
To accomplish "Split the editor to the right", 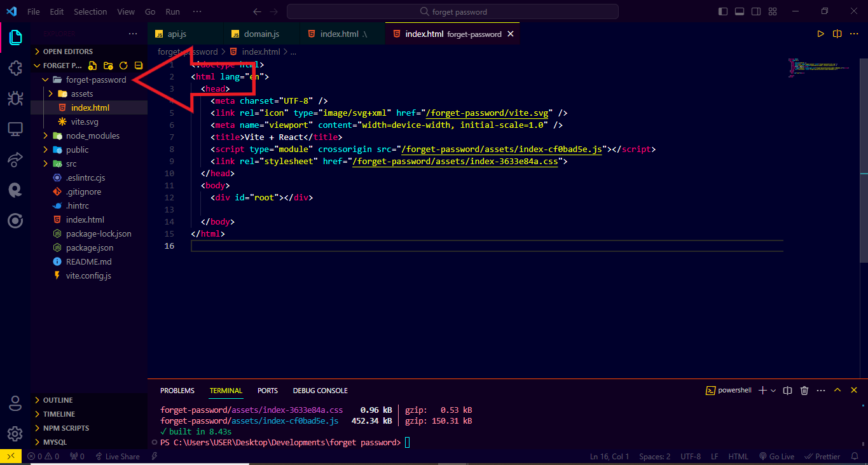I will (x=837, y=34).
